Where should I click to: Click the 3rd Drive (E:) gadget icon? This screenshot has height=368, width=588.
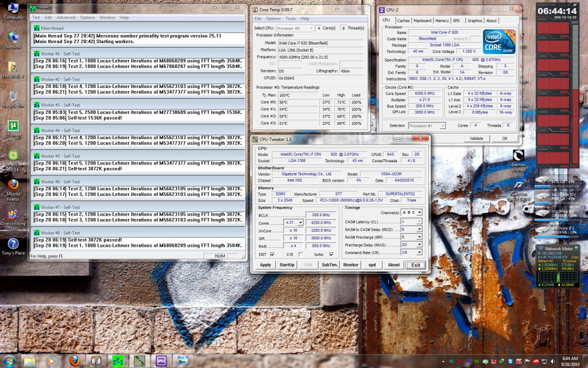[x=542, y=213]
